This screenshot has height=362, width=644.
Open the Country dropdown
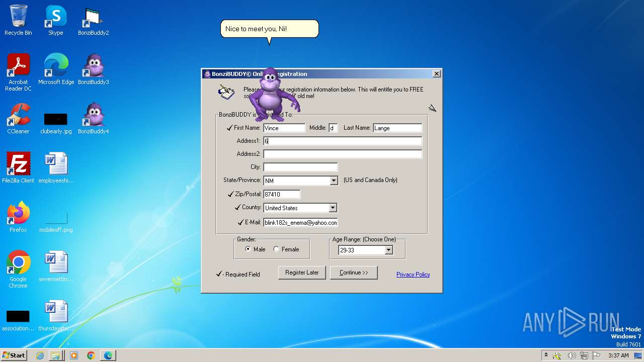[x=333, y=208]
